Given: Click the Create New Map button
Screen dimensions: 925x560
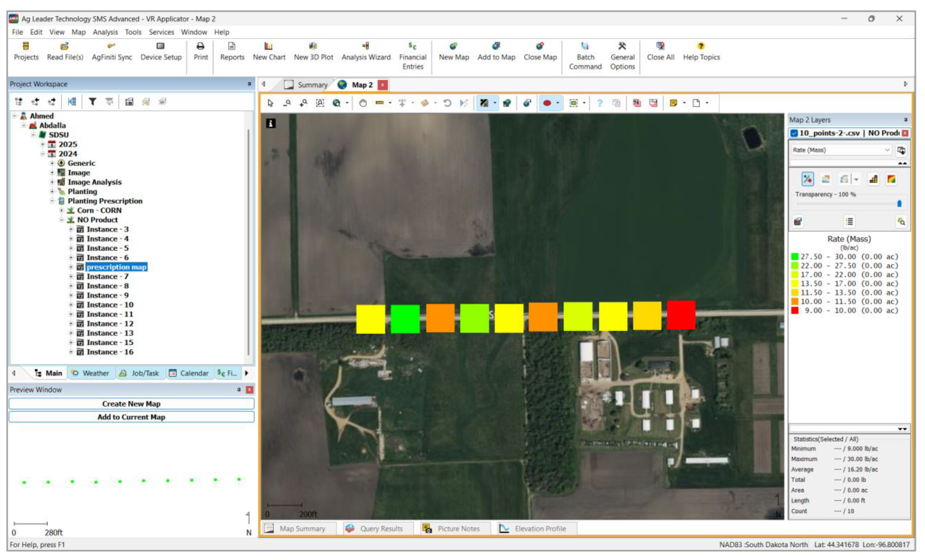Looking at the screenshot, I should (131, 404).
